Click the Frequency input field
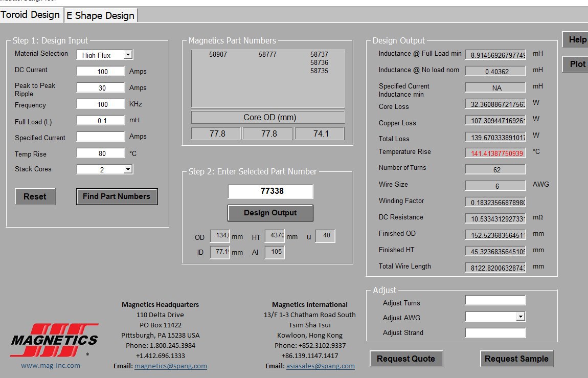Screen dimensions: 588x378 [101, 104]
